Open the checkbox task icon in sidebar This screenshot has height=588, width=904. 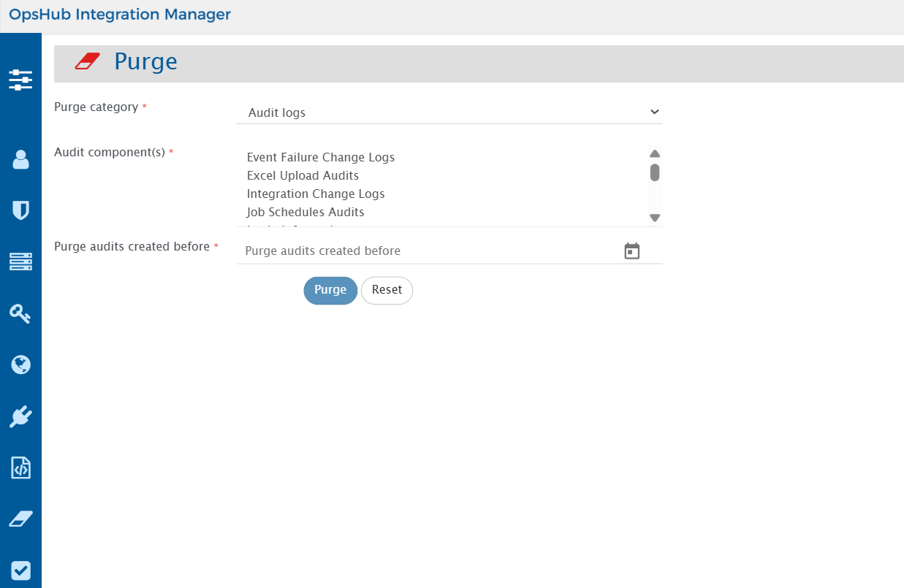20,570
